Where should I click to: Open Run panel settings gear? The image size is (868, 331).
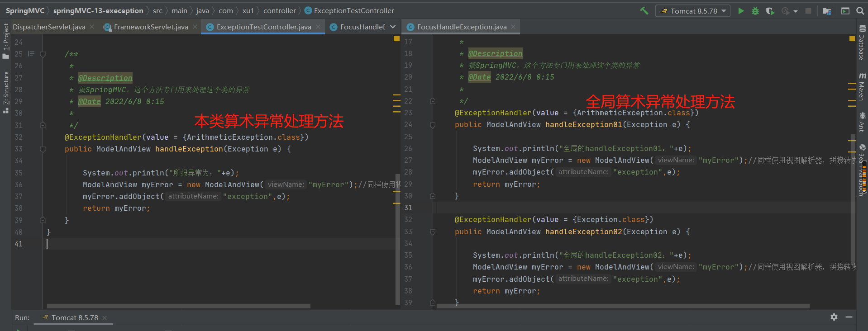834,317
